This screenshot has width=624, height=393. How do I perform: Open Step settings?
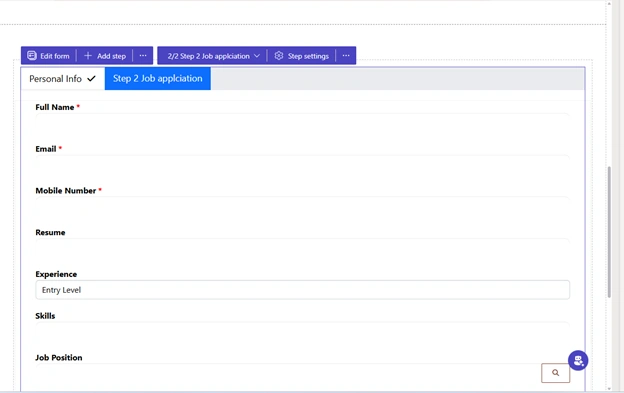[302, 56]
